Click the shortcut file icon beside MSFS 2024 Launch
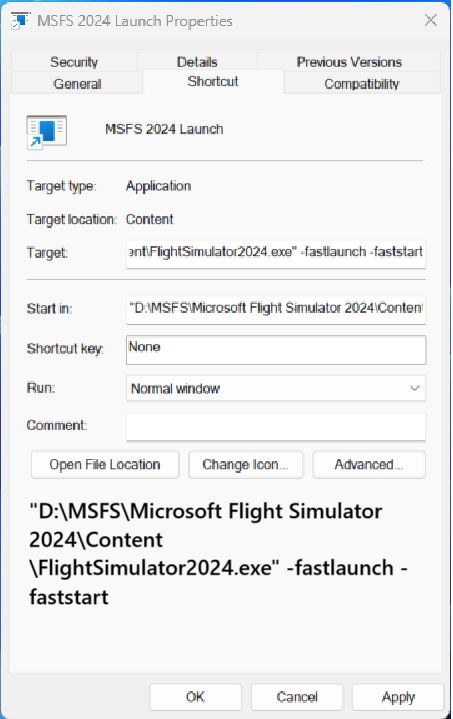Image resolution: width=453 pixels, height=719 pixels. tap(46, 132)
